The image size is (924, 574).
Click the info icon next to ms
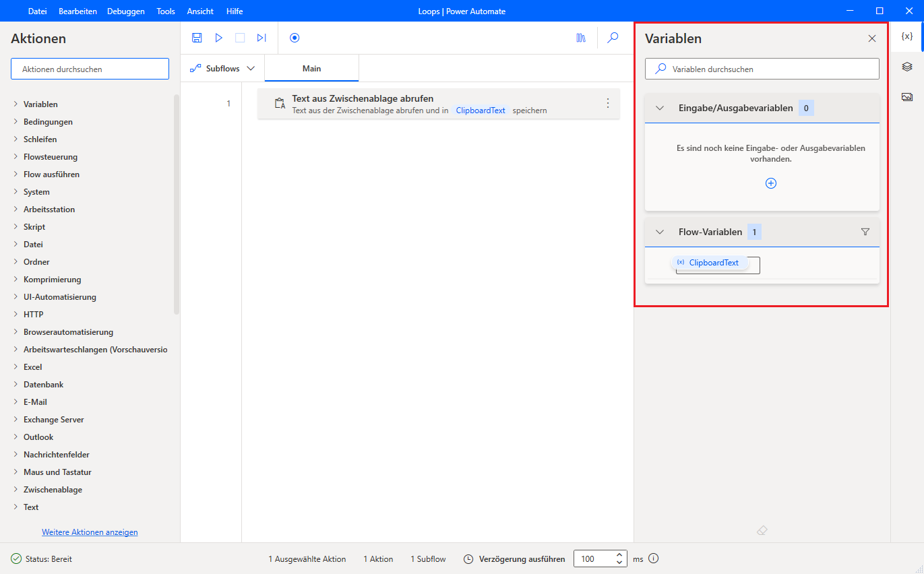click(653, 559)
